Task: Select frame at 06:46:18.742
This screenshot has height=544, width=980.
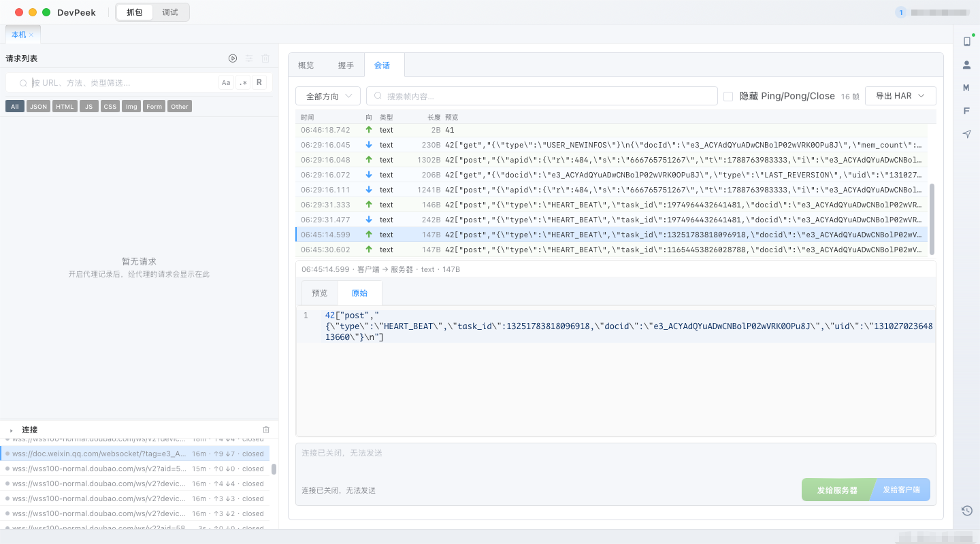Action: point(611,130)
